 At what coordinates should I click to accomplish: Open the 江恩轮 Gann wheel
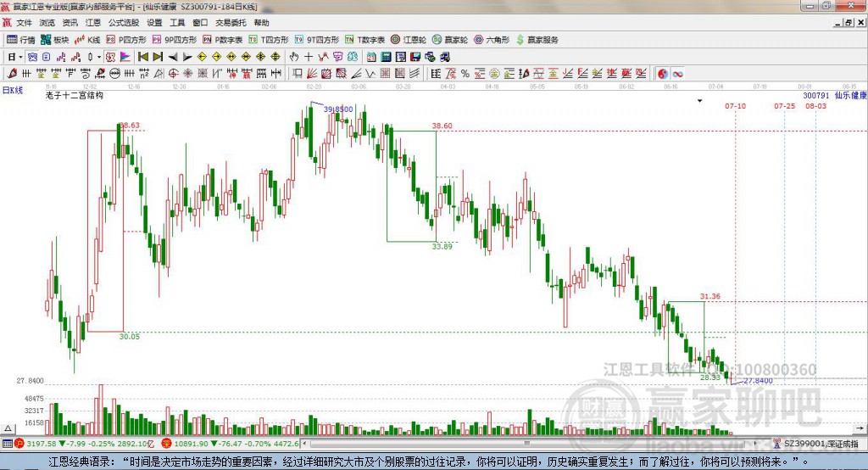[x=409, y=40]
